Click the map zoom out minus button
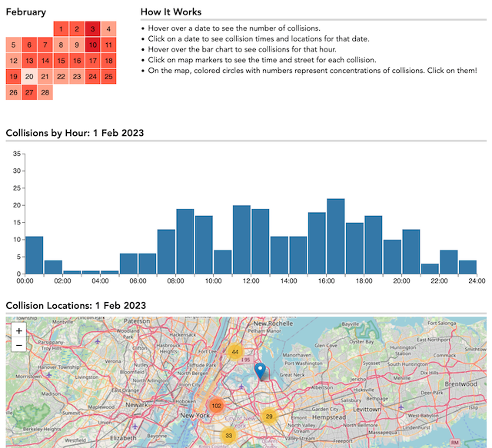Viewport: 492px width, 448px height. (x=18, y=345)
